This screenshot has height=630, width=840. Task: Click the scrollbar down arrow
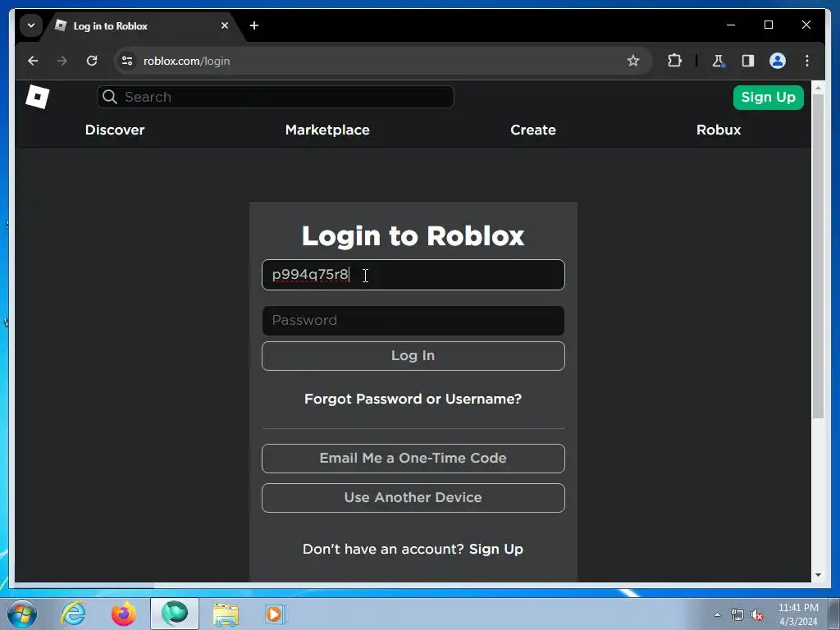coord(818,575)
